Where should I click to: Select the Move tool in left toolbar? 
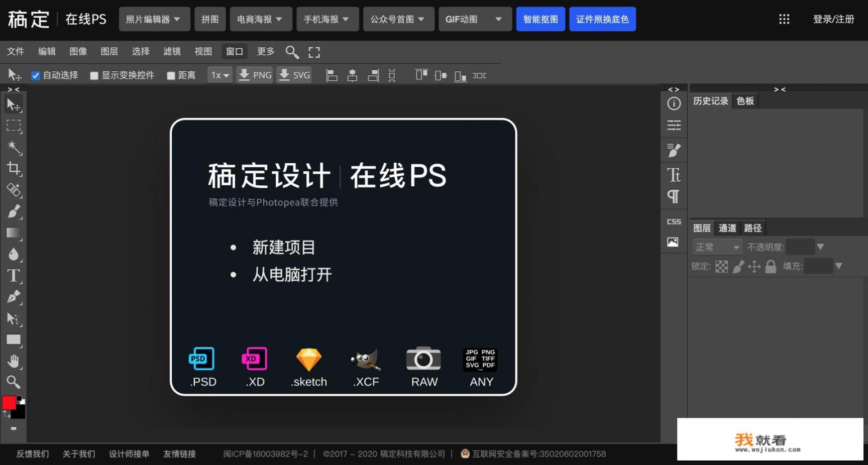tap(14, 104)
